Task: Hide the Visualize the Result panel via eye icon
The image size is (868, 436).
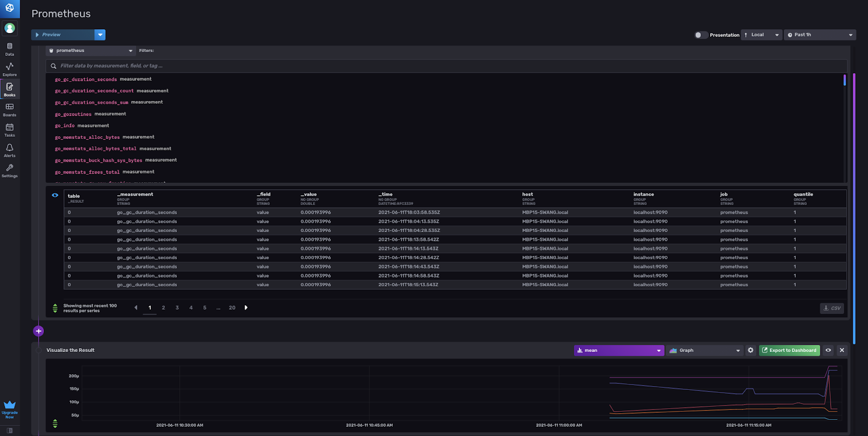Action: (828, 350)
